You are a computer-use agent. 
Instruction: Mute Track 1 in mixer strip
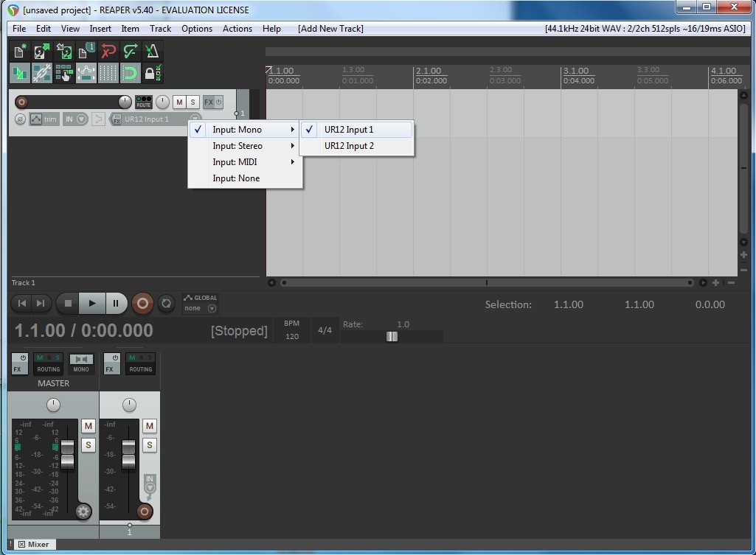pos(150,426)
